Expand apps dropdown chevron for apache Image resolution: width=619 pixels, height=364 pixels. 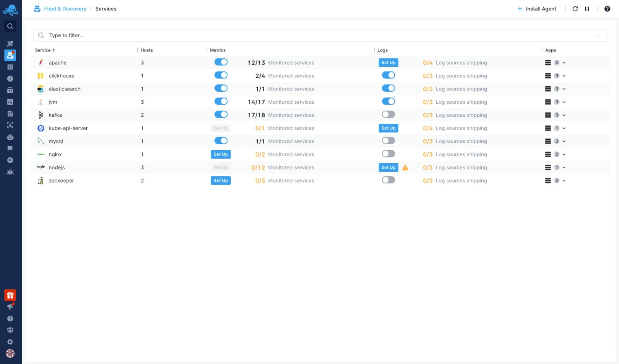point(564,63)
